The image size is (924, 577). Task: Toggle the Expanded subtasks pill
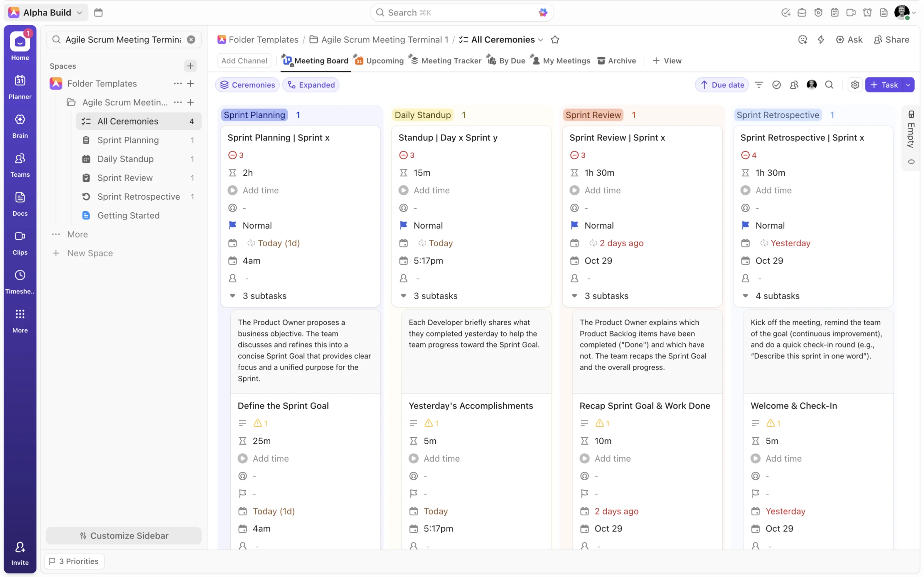click(x=311, y=85)
